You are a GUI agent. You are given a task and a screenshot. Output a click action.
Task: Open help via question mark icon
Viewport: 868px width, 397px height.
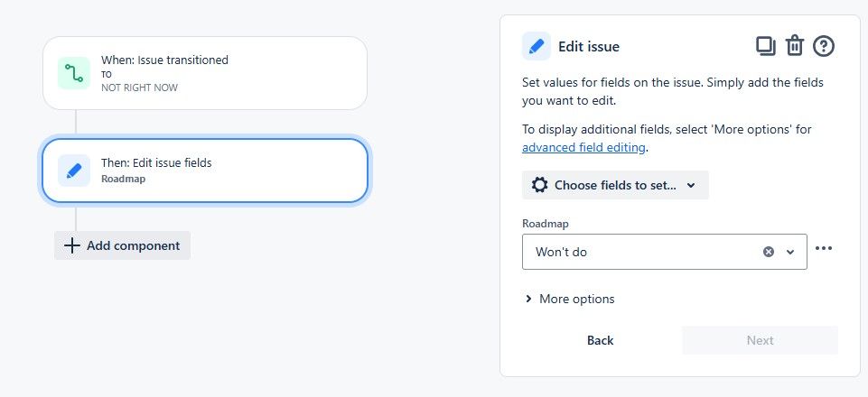point(823,46)
